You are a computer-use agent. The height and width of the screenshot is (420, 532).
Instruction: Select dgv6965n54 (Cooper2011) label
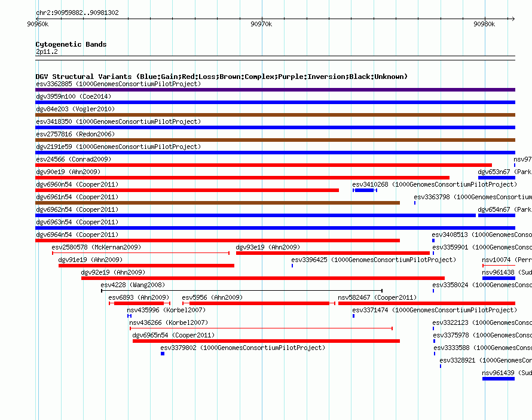[173, 335]
